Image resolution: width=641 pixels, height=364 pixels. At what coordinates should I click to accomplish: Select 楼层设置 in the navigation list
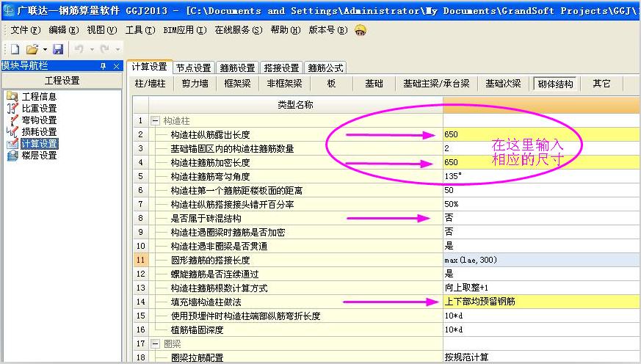coord(39,156)
